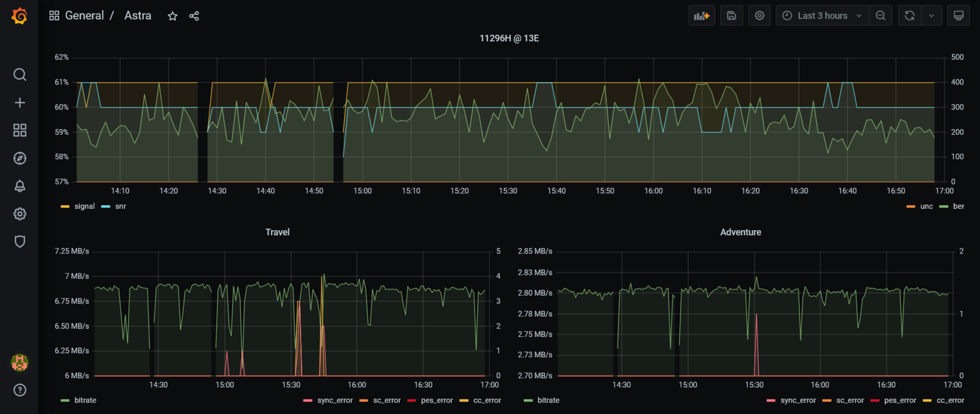Viewport: 980px width, 414px height.
Task: Open the Dashboards grid icon in sidebar
Action: tap(20, 130)
